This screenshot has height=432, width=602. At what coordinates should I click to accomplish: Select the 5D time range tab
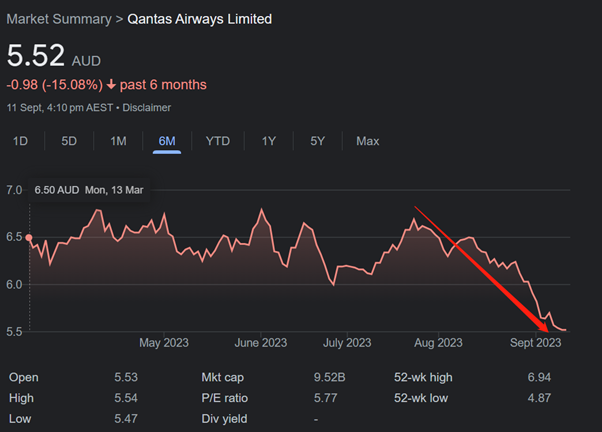(69, 141)
